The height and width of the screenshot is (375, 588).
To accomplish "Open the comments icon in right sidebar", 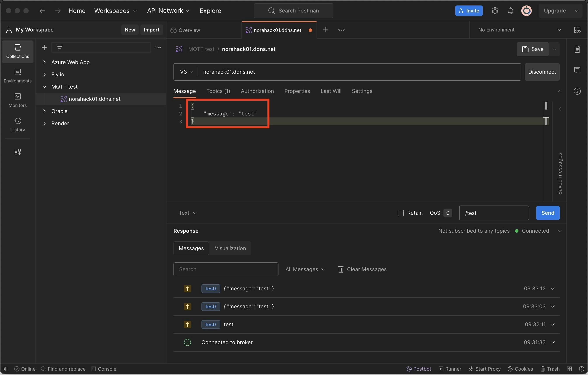I will 577,70.
